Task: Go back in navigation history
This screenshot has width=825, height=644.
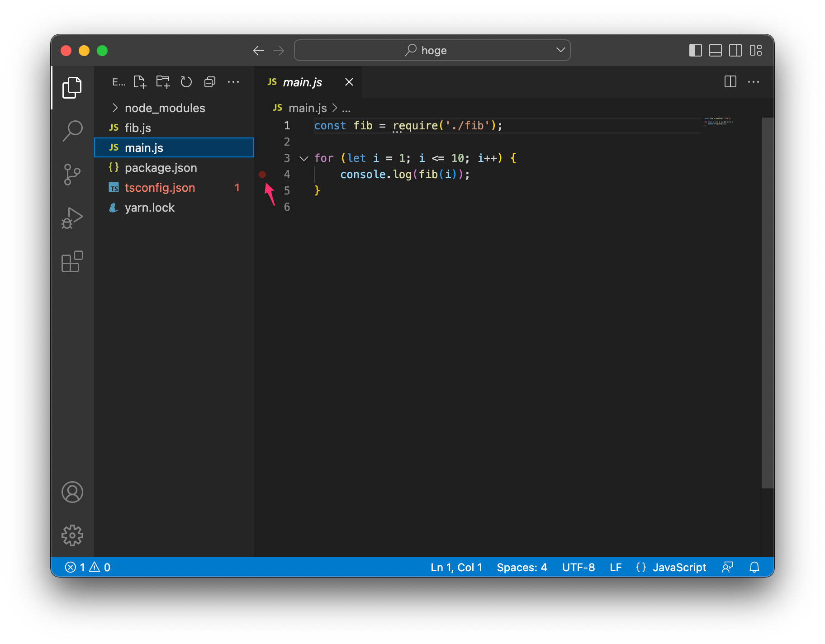Action: pyautogui.click(x=259, y=51)
